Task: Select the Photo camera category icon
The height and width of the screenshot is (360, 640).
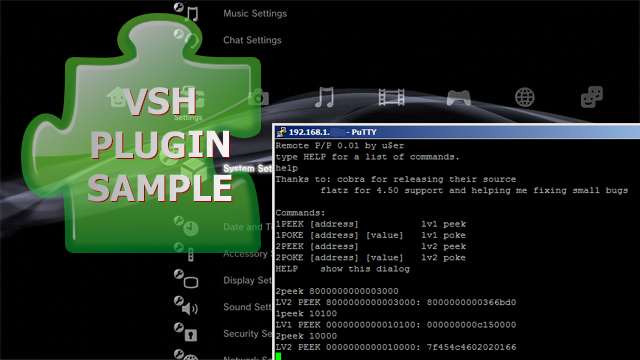Action: click(258, 98)
